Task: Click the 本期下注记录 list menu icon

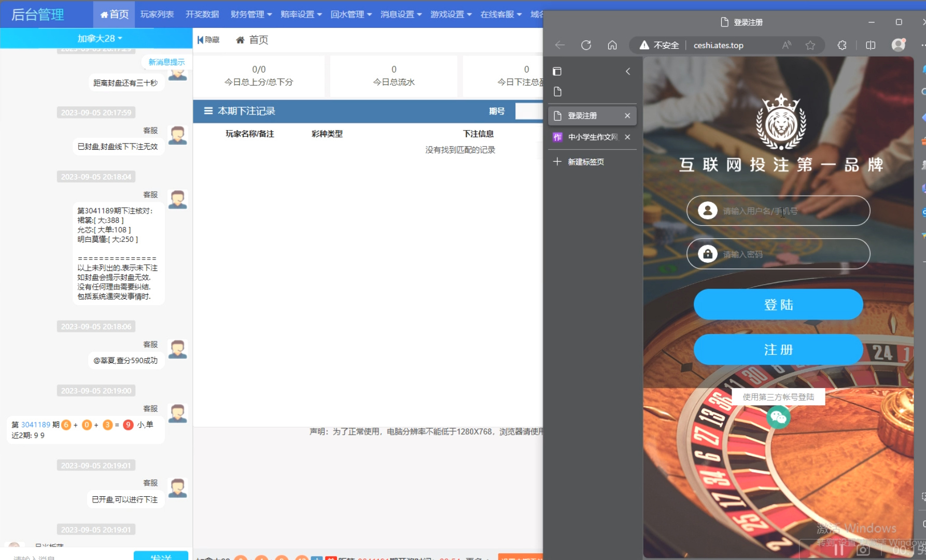Action: (x=208, y=111)
